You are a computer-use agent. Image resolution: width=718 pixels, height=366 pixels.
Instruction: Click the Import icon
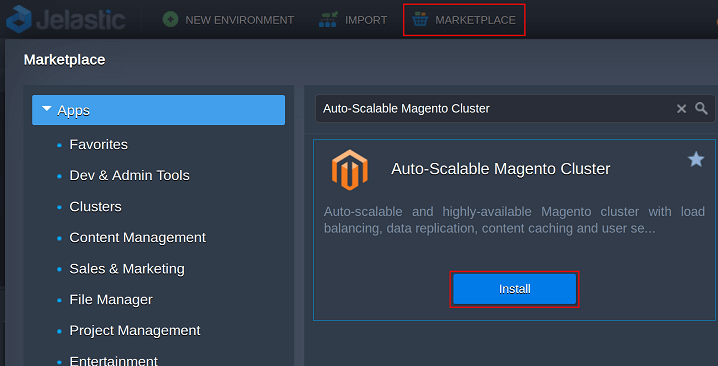(327, 20)
